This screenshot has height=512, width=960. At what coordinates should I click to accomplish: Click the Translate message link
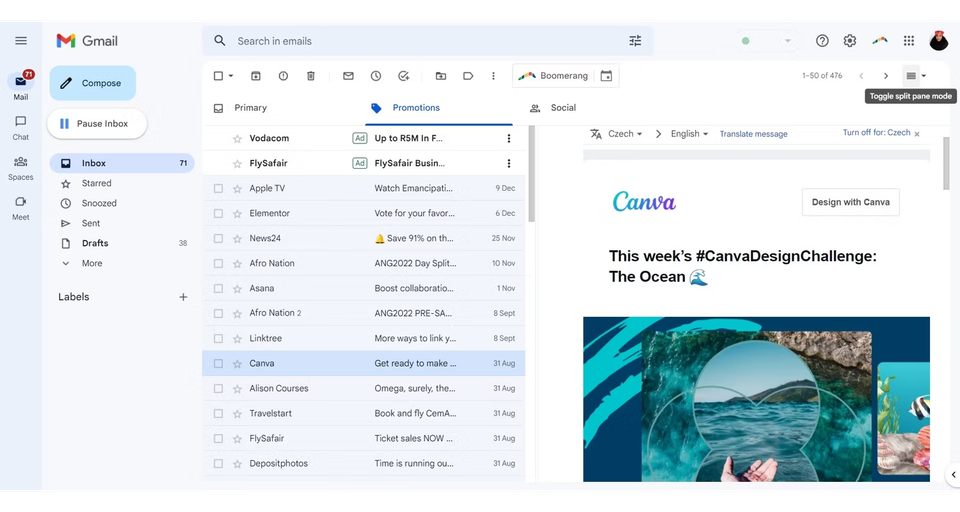coord(753,134)
